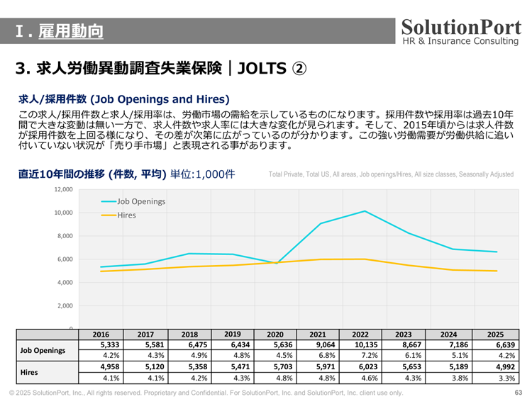Screen dimensions: 532x399
Task: Click the Seasonally Adjusted chart source note
Action: tap(391, 174)
